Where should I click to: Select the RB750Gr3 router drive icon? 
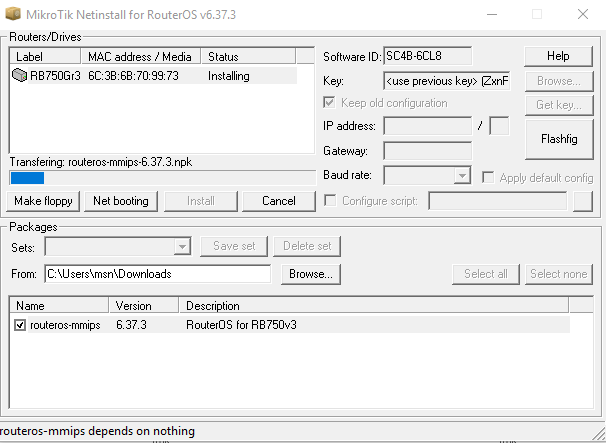(x=20, y=75)
